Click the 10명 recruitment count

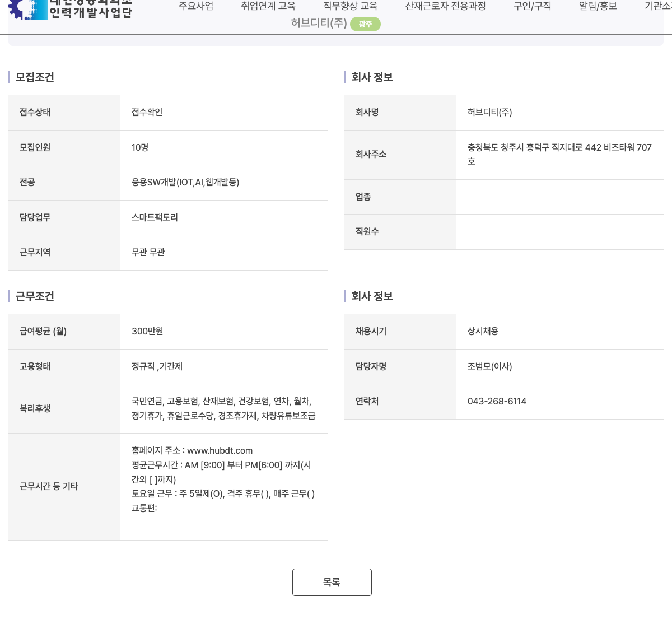pos(140,147)
